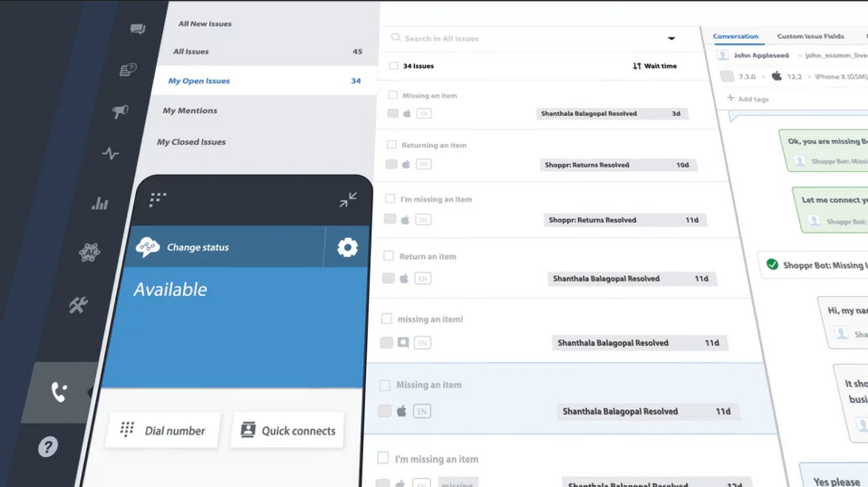Open the search filter dropdown arrow
This screenshot has width=868, height=487.
point(670,38)
